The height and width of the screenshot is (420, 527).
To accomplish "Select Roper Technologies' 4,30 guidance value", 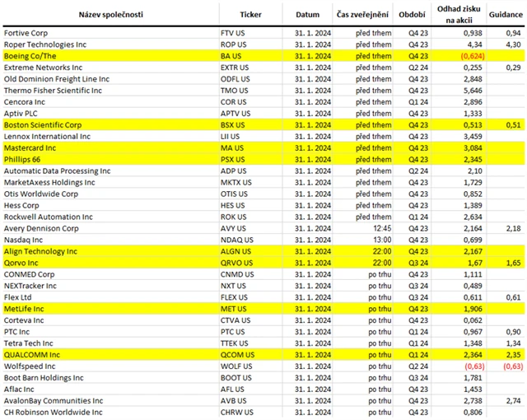I will pos(513,44).
